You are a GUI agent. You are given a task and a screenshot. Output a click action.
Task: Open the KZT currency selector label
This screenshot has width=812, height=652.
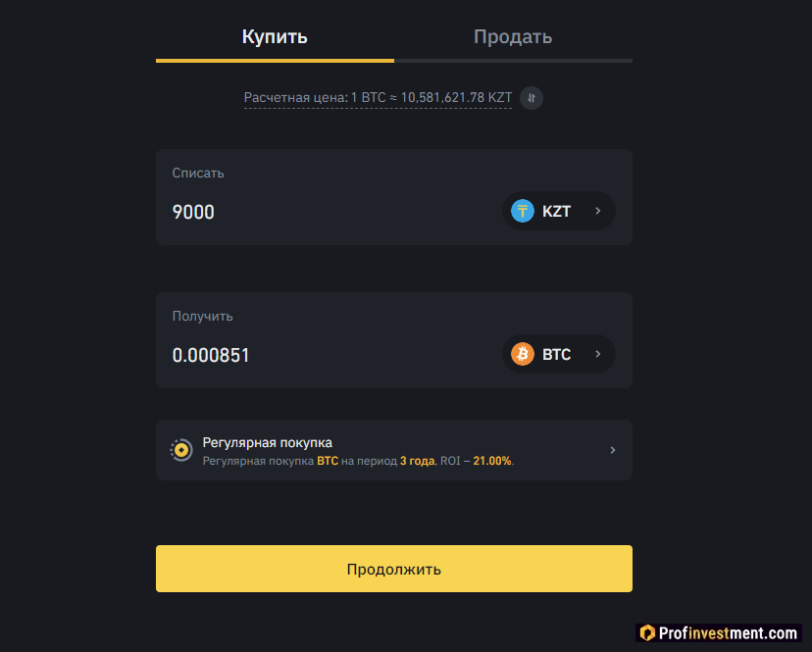[557, 211]
